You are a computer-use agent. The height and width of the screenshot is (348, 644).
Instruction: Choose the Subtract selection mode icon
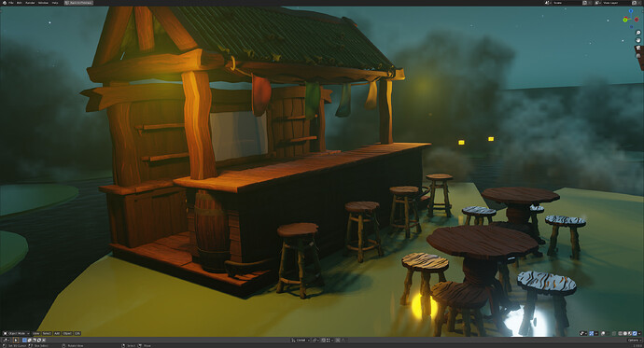35,341
